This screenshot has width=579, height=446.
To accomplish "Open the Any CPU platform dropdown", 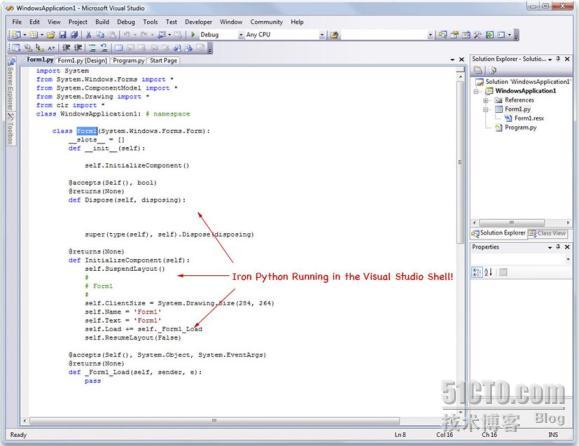I will tap(322, 35).
